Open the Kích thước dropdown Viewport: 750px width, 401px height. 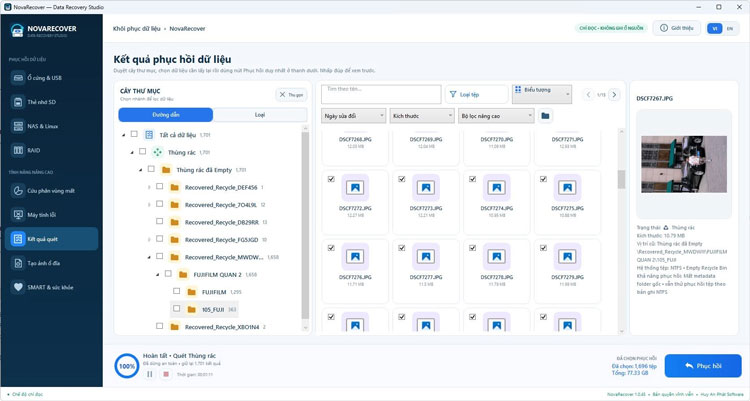(x=423, y=116)
